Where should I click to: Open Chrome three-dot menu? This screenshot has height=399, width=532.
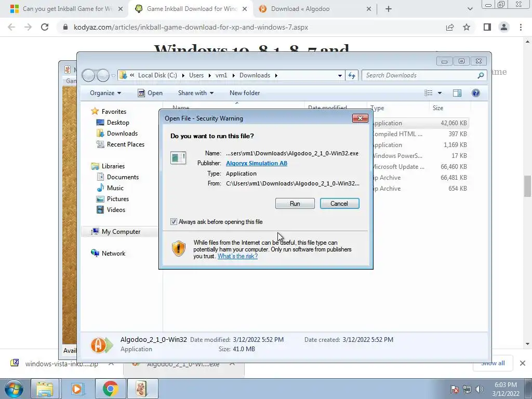521,27
